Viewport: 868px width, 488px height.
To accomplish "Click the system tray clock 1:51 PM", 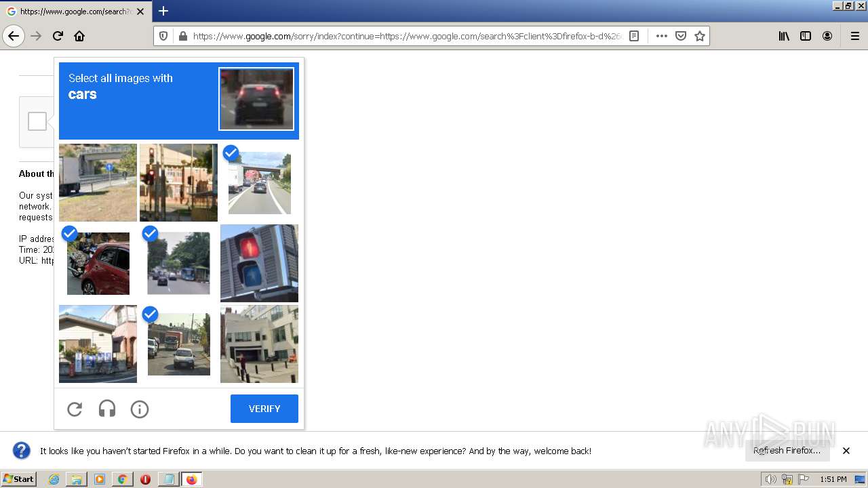I will (x=833, y=479).
